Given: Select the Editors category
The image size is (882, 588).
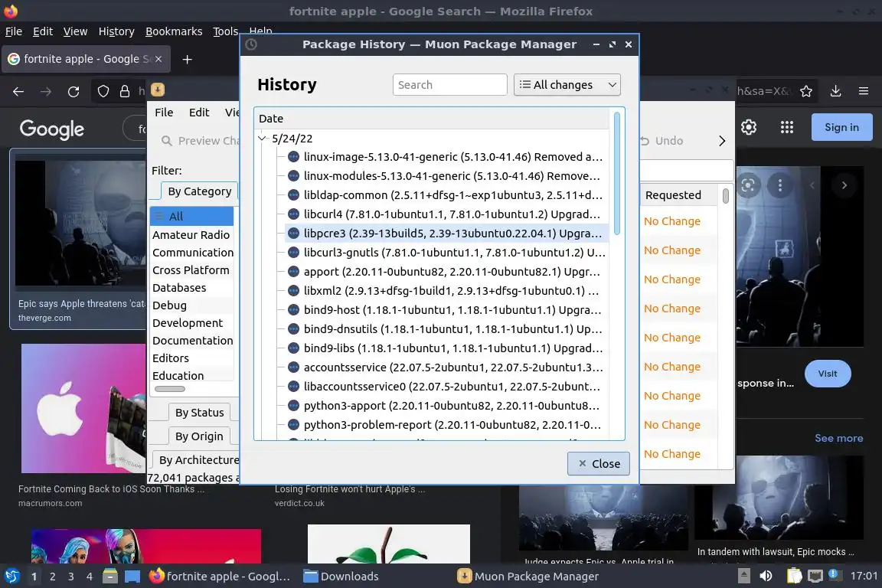Looking at the screenshot, I should [x=192, y=358].
